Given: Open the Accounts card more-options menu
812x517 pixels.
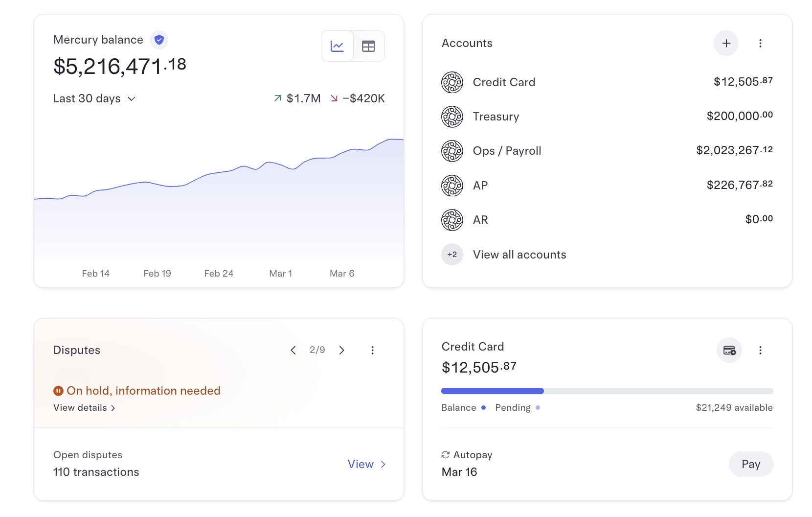Looking at the screenshot, I should pos(760,43).
